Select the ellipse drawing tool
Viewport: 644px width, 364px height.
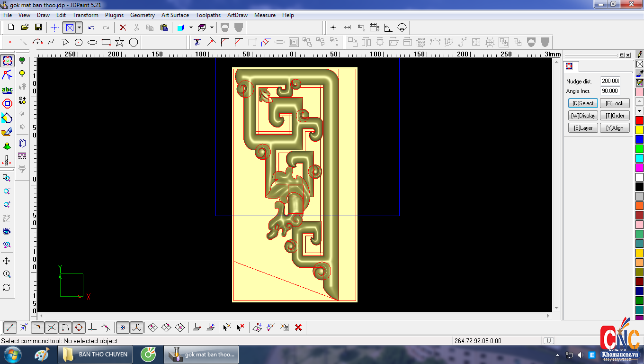click(92, 42)
